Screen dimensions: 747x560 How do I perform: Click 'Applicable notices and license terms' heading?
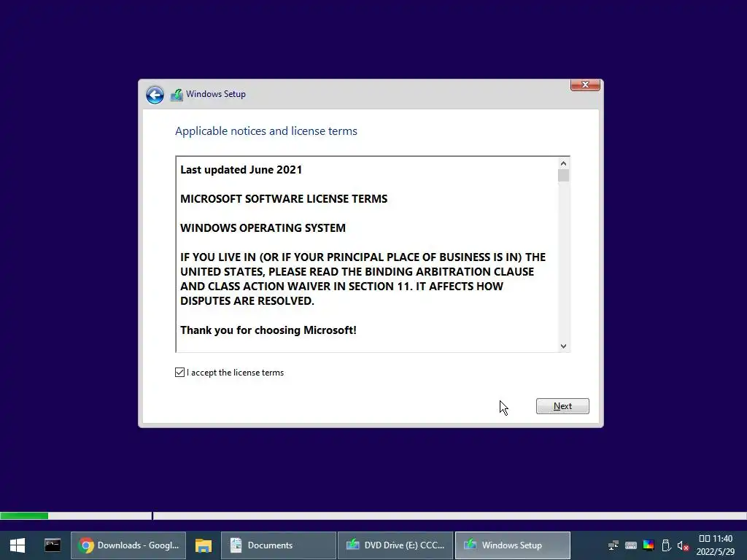[266, 131]
